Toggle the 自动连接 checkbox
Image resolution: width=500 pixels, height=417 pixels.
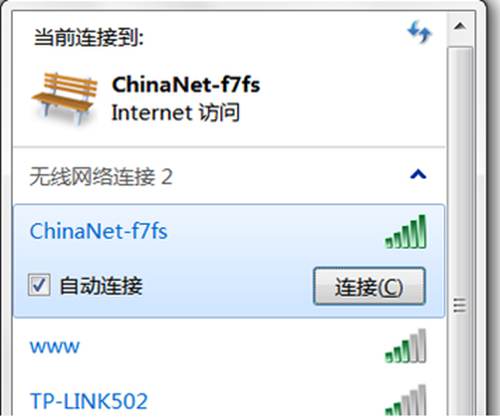39,285
